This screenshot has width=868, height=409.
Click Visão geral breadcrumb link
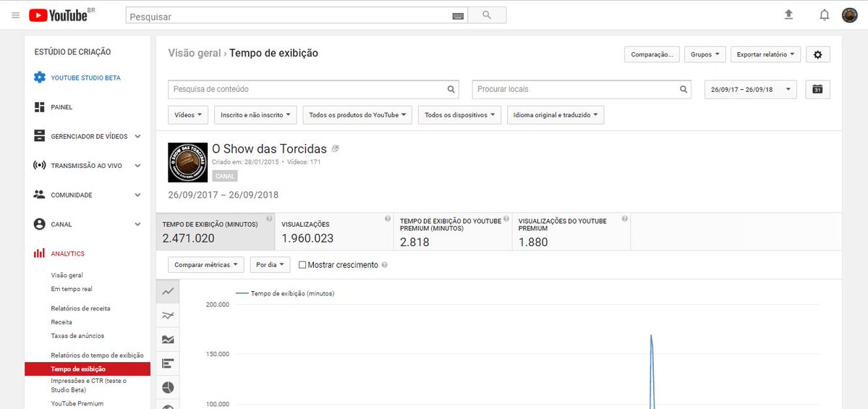(194, 53)
